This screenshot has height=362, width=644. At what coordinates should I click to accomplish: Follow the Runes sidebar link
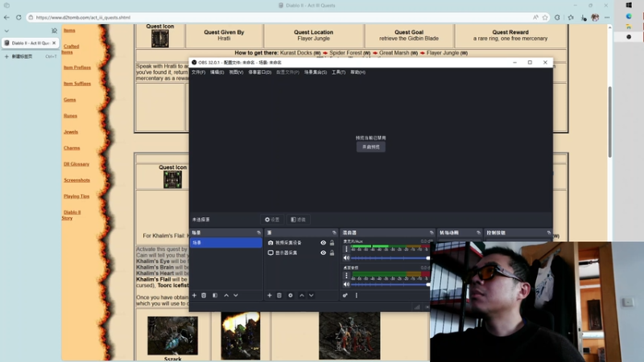(x=70, y=116)
